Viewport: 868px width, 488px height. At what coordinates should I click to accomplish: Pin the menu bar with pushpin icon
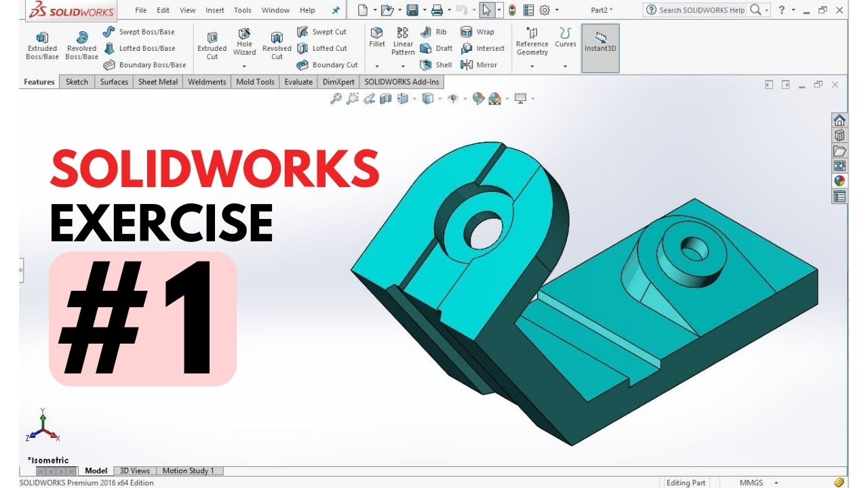pyautogui.click(x=335, y=10)
